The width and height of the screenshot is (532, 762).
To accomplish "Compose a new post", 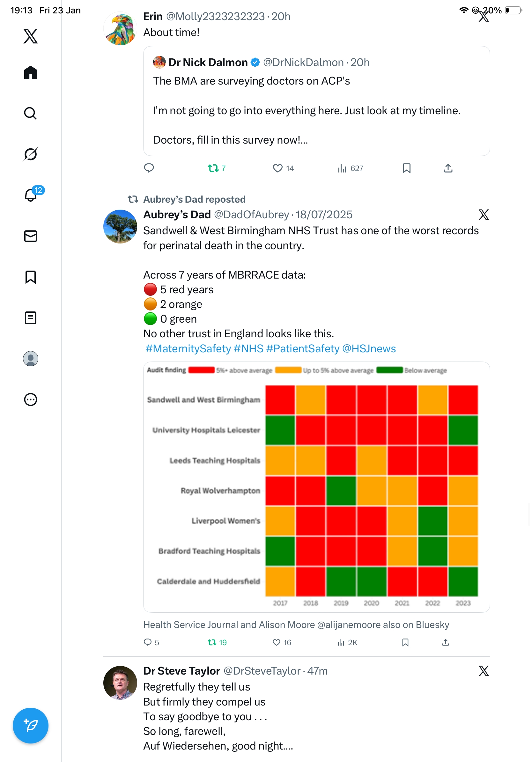I will point(31,725).
